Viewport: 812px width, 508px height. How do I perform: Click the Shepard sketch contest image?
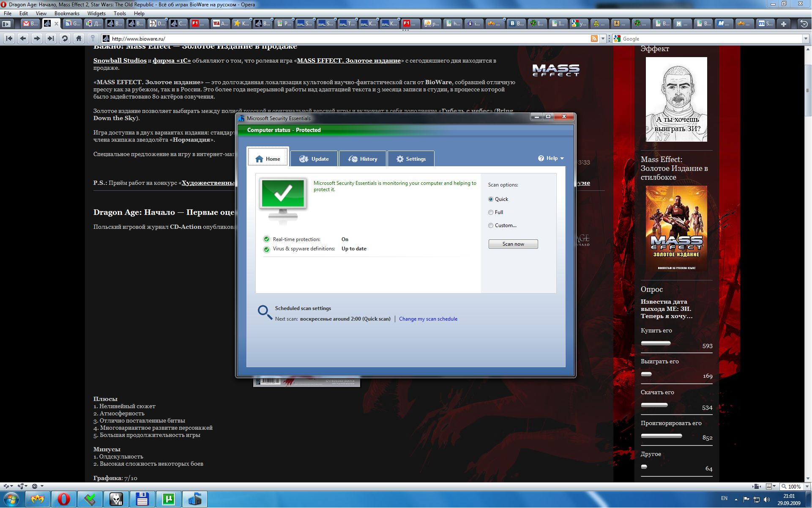click(x=676, y=99)
